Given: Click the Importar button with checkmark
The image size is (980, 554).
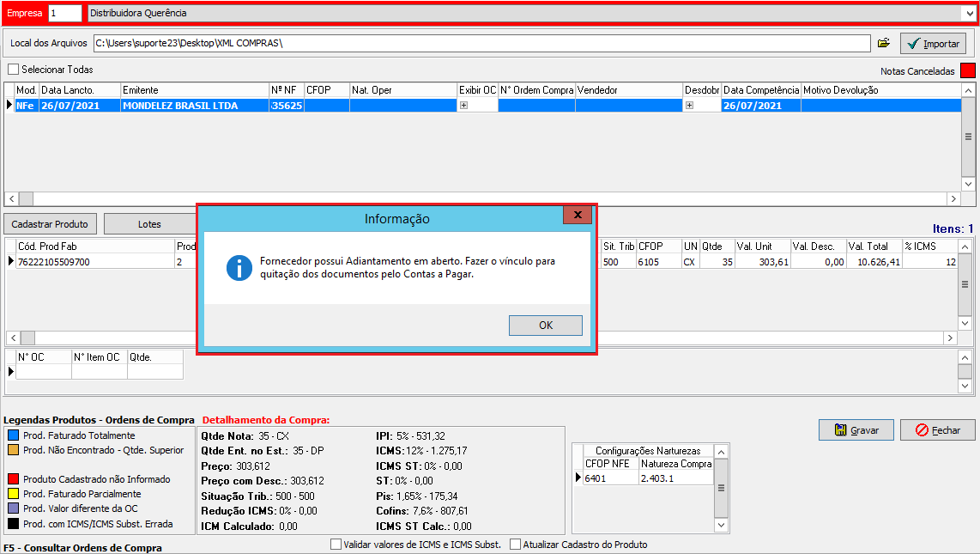Looking at the screenshot, I should pos(933,43).
